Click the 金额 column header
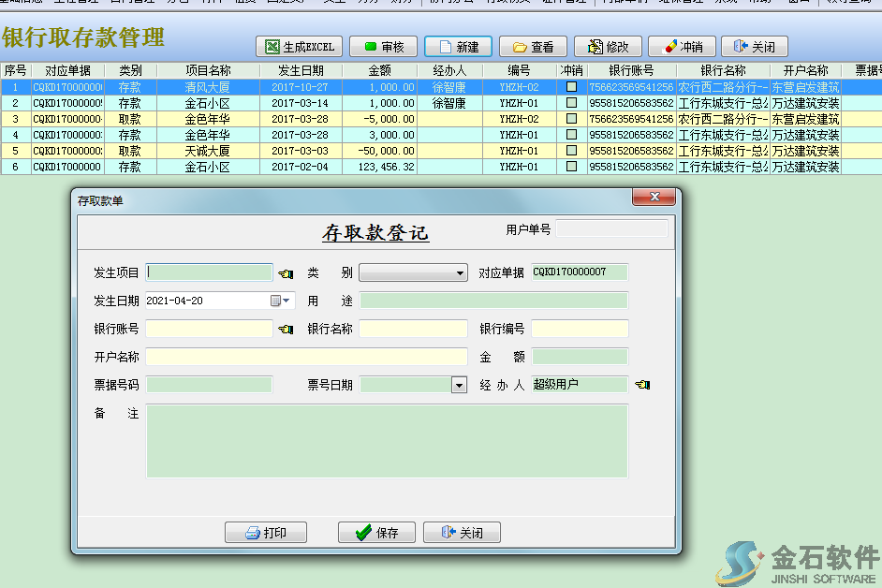The height and width of the screenshot is (588, 882). tap(379, 70)
